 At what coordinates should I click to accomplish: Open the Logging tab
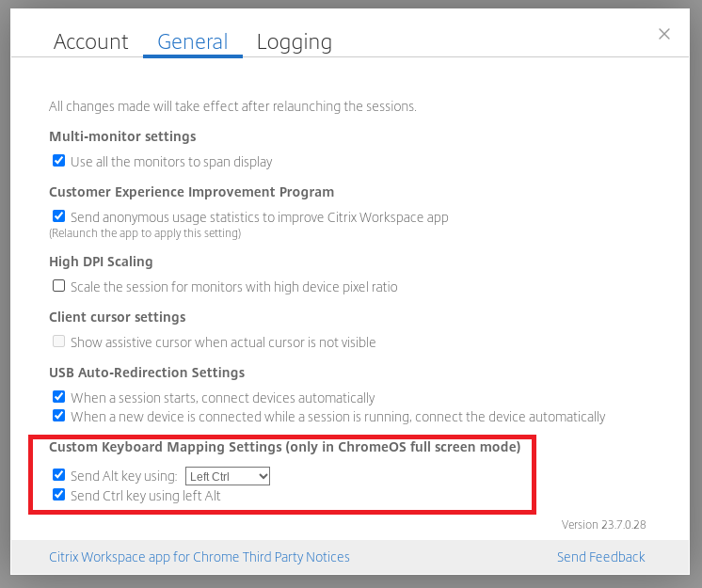click(x=295, y=42)
